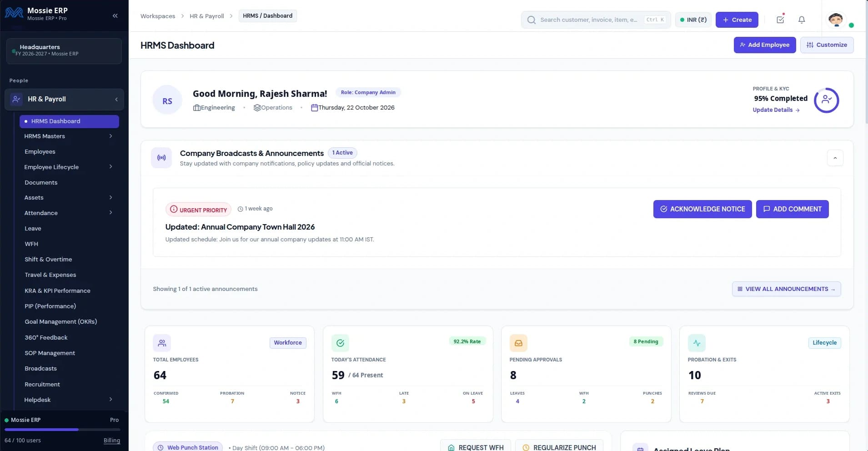The image size is (868, 451).
Task: Open Travel & Expenses page
Action: (50, 275)
